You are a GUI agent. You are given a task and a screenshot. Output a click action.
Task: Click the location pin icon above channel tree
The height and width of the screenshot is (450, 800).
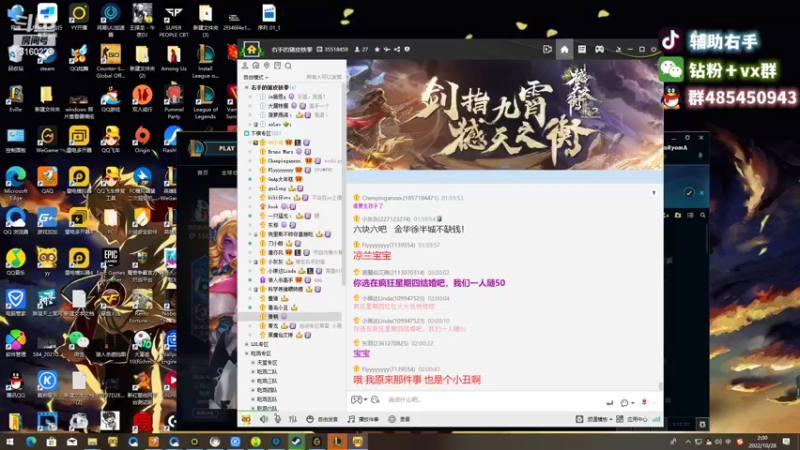tap(266, 66)
